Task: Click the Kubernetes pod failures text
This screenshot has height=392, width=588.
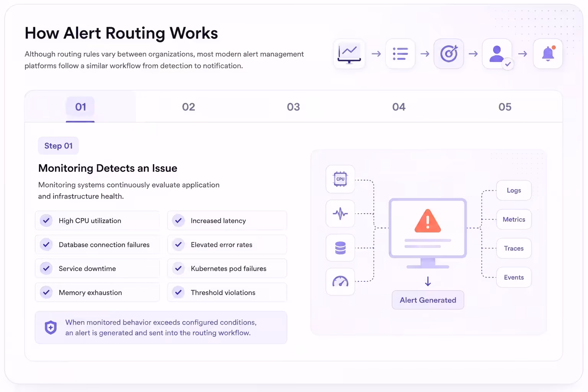Action: 229,269
